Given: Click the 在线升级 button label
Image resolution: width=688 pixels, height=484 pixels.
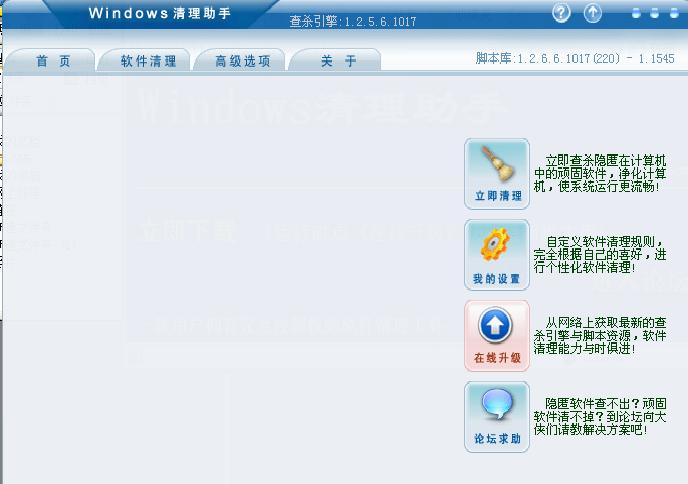Looking at the screenshot, I should [x=497, y=358].
